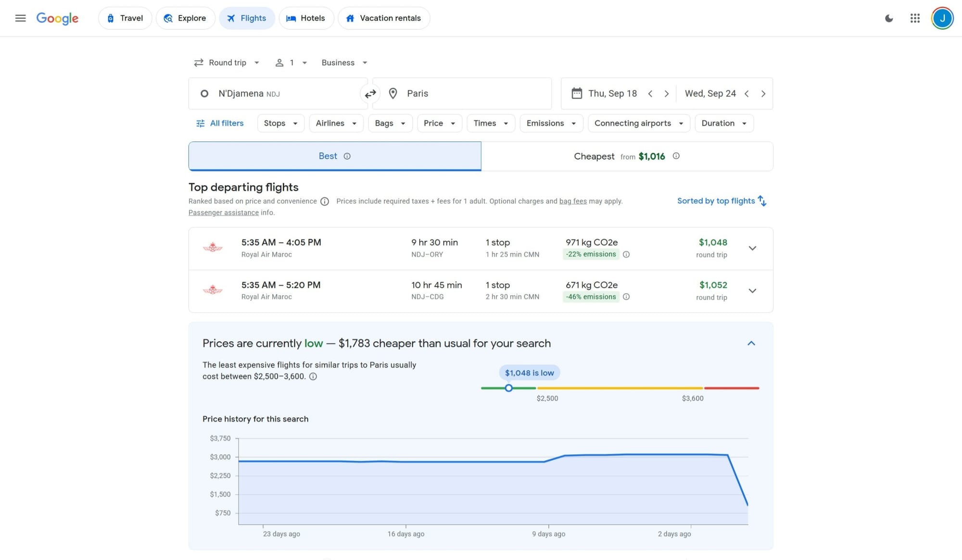This screenshot has width=962, height=560.
Task: Click the price level slider marker
Action: point(508,388)
